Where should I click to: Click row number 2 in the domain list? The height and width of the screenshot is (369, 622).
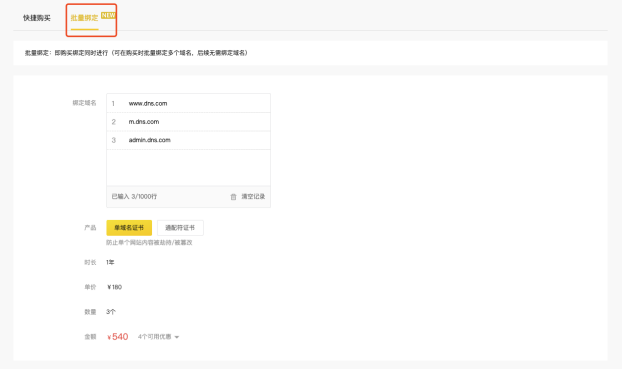[x=113, y=122]
